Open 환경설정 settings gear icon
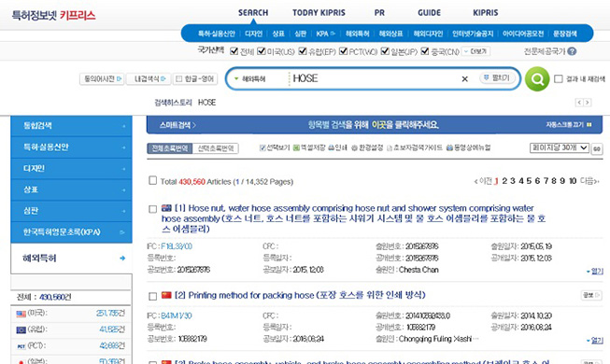610x364 pixels. 354,147
